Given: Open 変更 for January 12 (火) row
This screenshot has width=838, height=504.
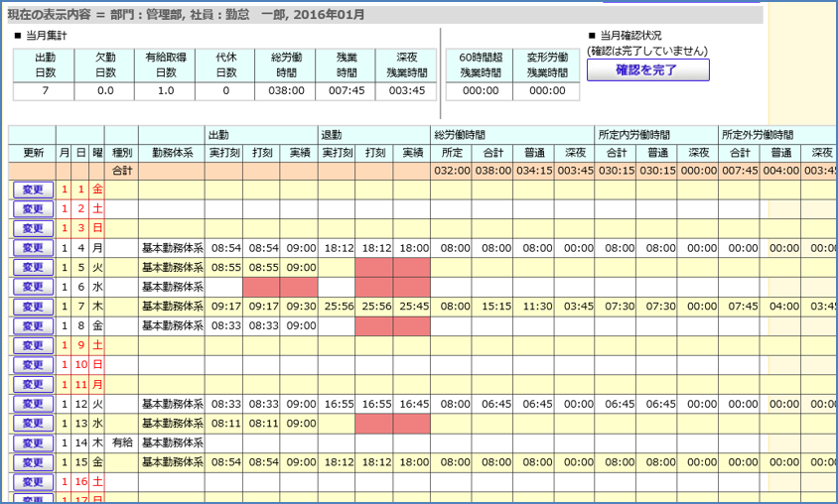Looking at the screenshot, I should click(32, 404).
